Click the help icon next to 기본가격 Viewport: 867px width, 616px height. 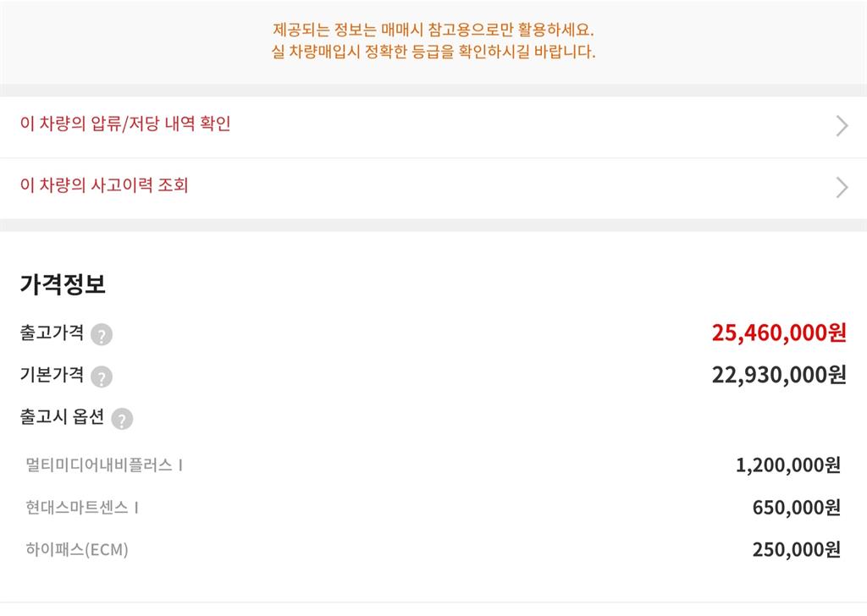102,377
